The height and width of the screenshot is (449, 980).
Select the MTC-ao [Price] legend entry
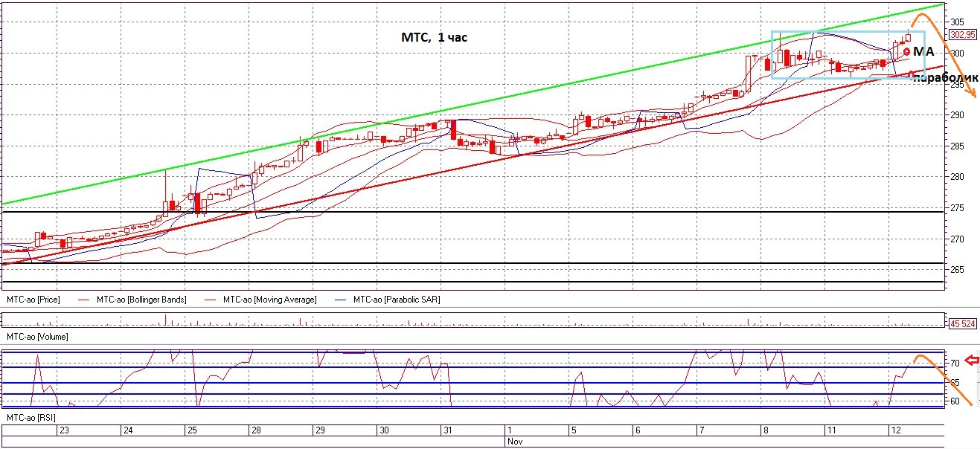click(x=33, y=300)
